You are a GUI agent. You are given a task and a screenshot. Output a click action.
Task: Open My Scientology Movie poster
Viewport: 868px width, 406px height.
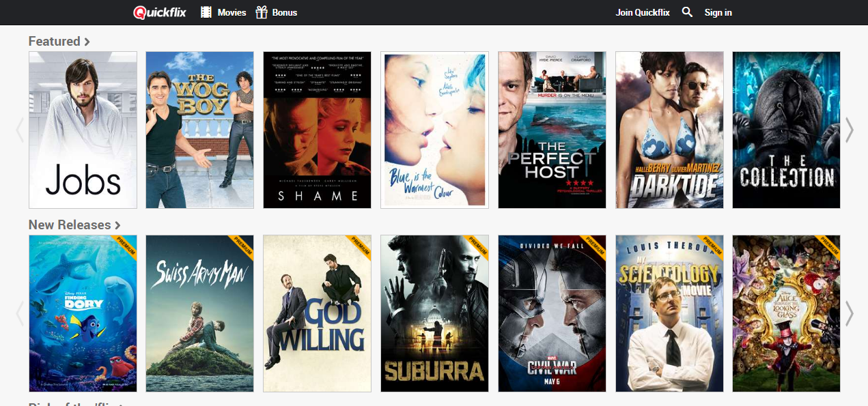pyautogui.click(x=669, y=314)
